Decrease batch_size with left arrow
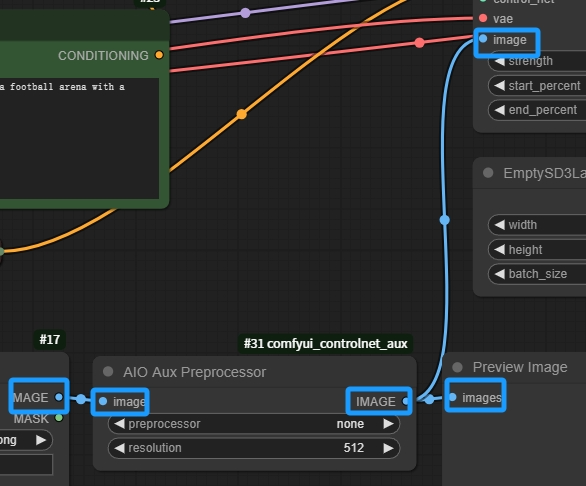Image resolution: width=586 pixels, height=486 pixels. tap(500, 274)
